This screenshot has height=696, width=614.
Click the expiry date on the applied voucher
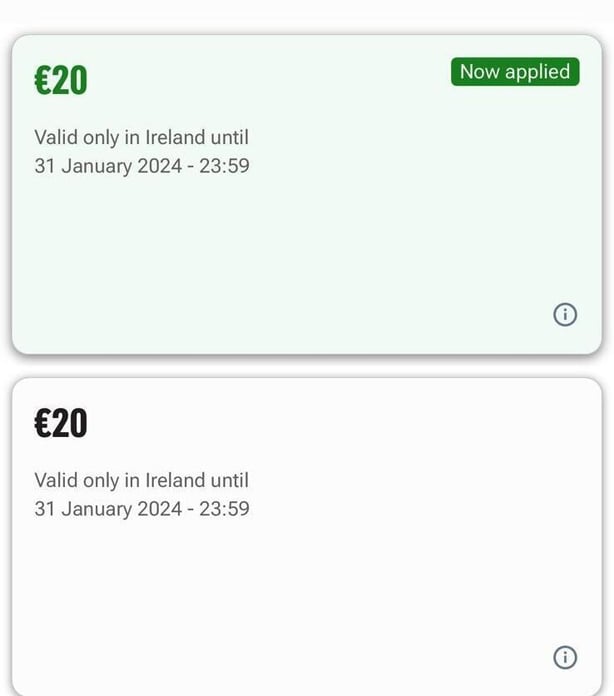tap(141, 166)
